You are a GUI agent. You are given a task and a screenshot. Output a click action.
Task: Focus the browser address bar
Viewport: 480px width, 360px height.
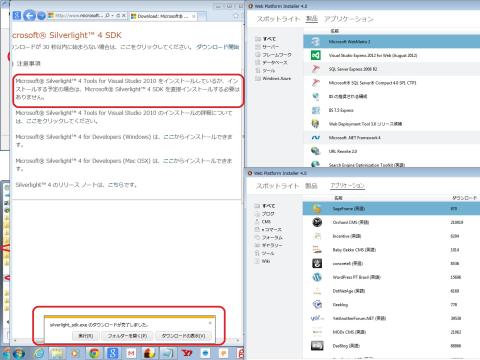coord(79,16)
